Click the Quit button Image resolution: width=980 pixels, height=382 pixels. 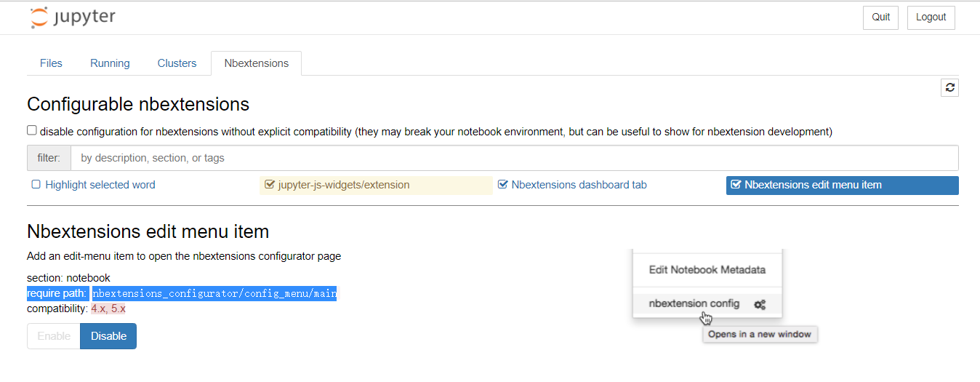point(880,17)
